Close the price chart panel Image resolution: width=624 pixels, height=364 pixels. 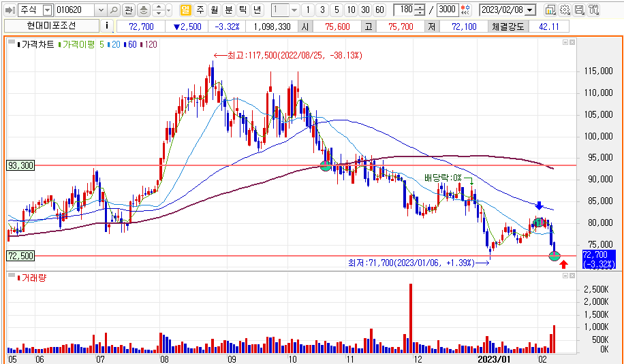click(572, 42)
